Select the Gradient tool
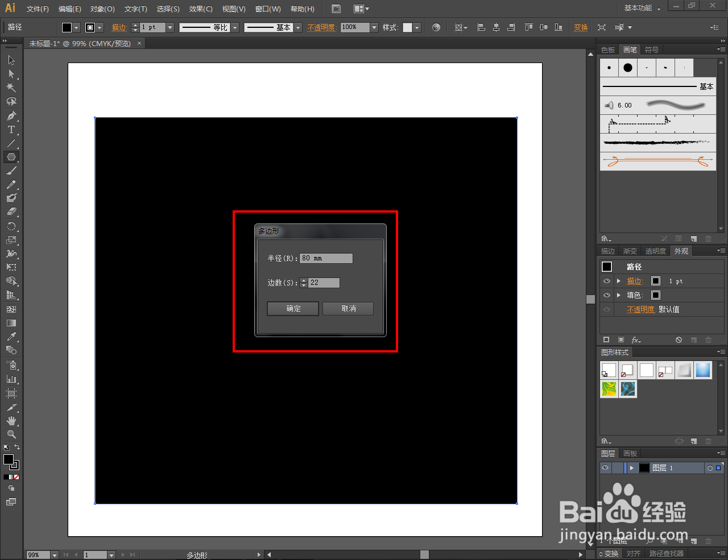This screenshot has width=728, height=560. (11, 323)
